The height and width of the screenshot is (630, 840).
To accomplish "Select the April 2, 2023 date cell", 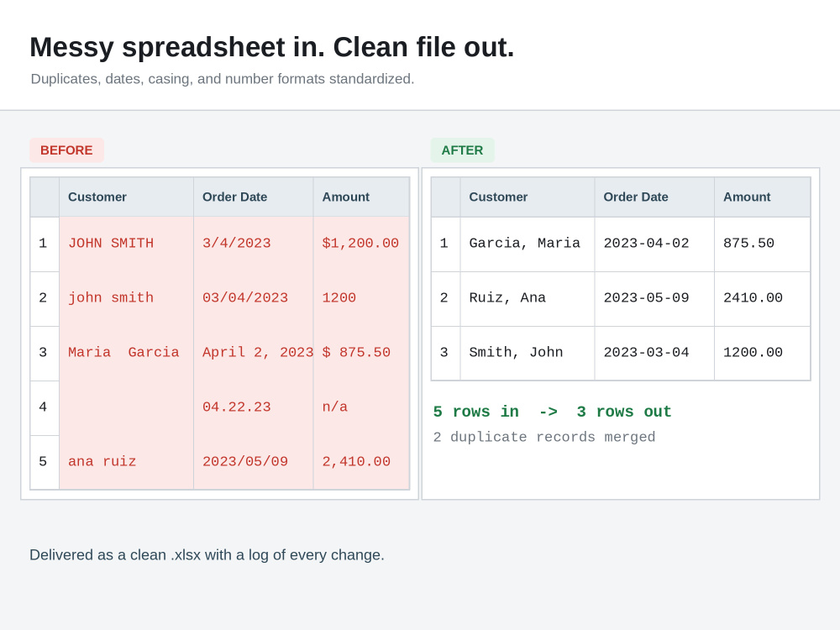I will pos(254,353).
